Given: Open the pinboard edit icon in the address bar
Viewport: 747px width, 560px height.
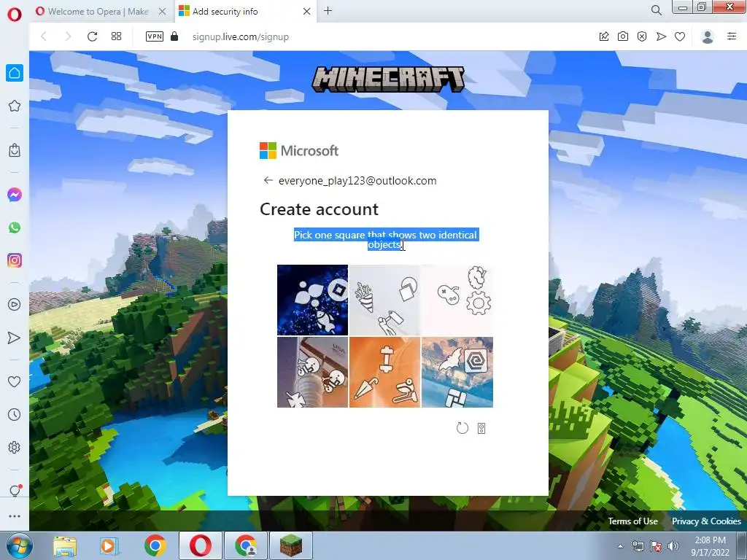Looking at the screenshot, I should tap(604, 36).
